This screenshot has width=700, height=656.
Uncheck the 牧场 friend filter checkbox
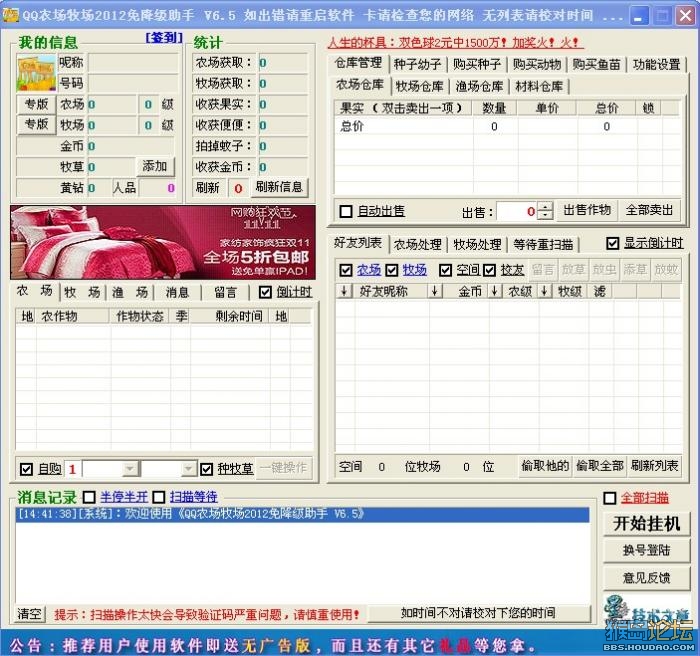[392, 270]
